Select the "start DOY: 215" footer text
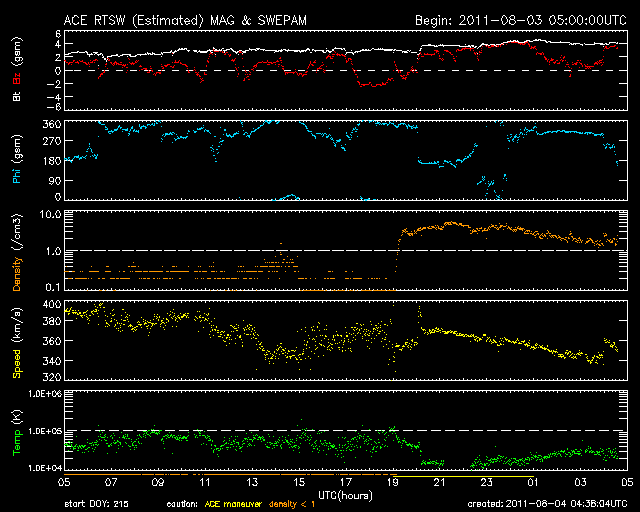The width and height of the screenshot is (640, 512). point(96,504)
